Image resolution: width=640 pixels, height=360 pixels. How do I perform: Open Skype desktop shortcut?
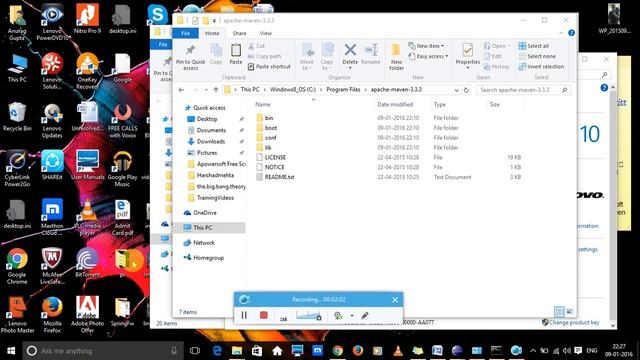click(158, 14)
